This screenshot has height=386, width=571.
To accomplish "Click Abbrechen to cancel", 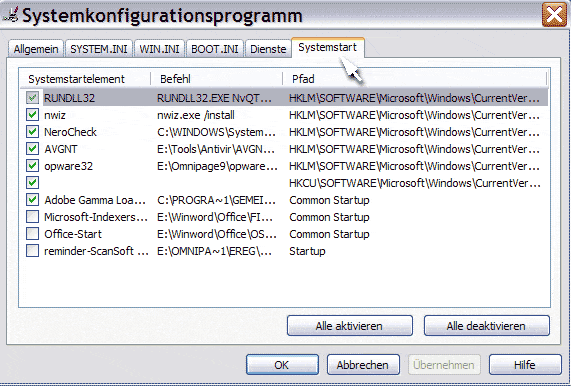I will coord(363,365).
